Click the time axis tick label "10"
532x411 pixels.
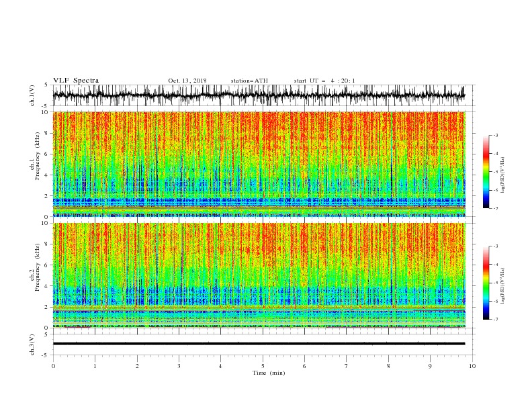tap(472, 366)
